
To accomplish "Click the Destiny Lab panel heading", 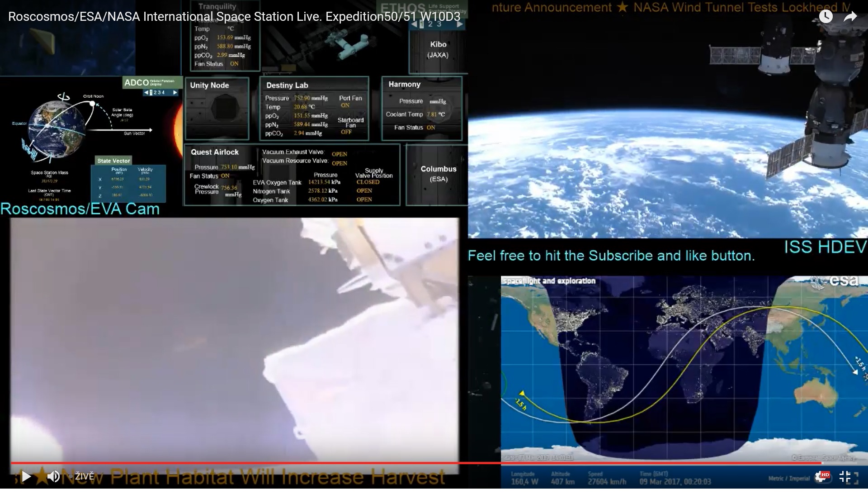I will 287,85.
